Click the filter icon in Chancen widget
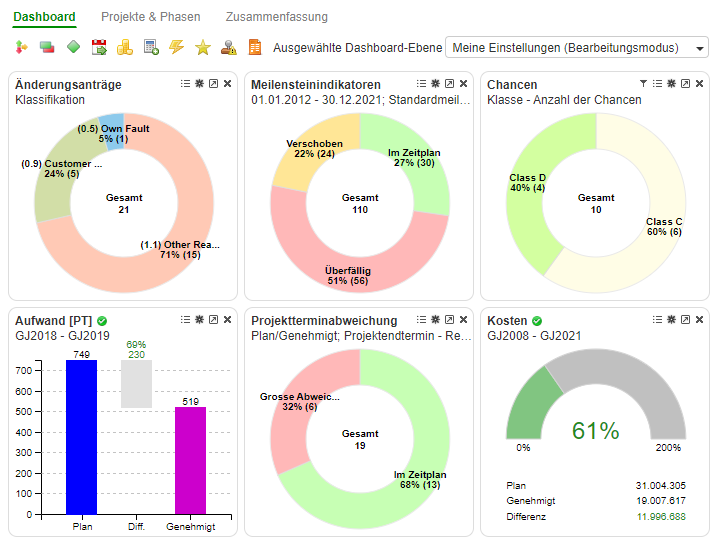Image resolution: width=720 pixels, height=545 pixels. [x=643, y=84]
